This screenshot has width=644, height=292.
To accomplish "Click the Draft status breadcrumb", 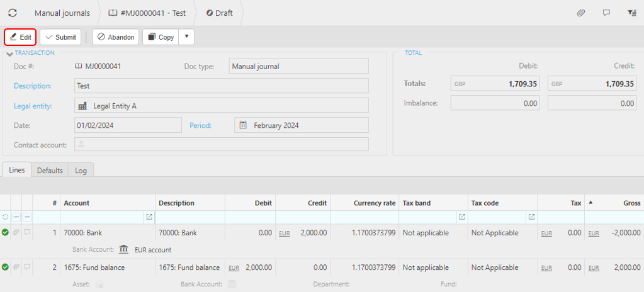I will pyautogui.click(x=219, y=13).
